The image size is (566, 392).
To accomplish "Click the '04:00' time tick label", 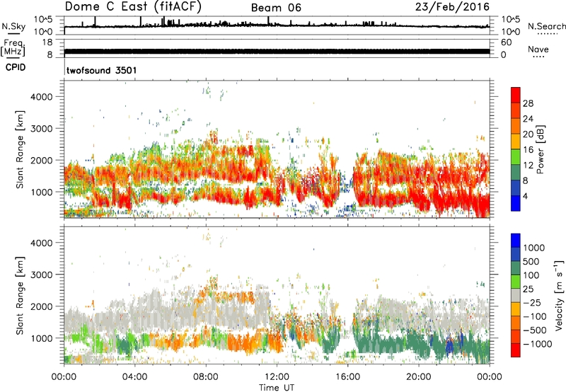I will 135,377.
